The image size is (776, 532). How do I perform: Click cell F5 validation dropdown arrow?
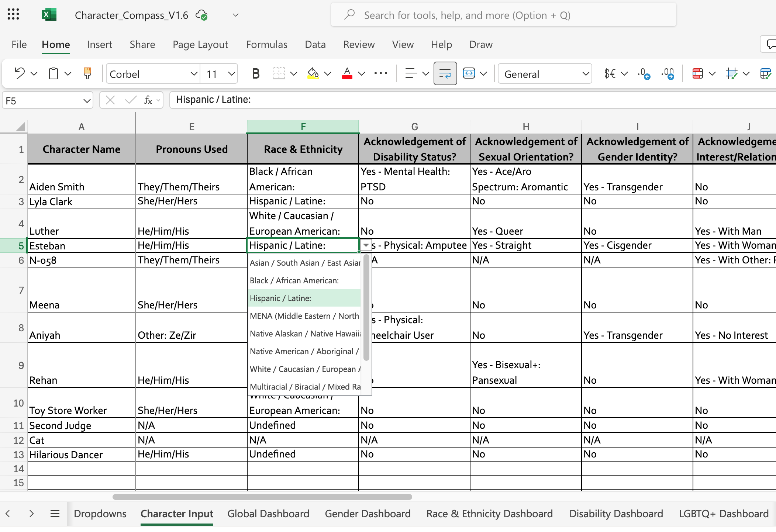tap(366, 245)
